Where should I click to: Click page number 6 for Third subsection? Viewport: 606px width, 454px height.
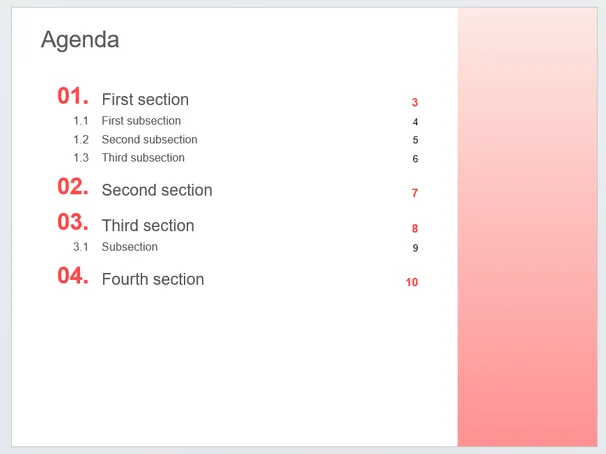point(415,159)
